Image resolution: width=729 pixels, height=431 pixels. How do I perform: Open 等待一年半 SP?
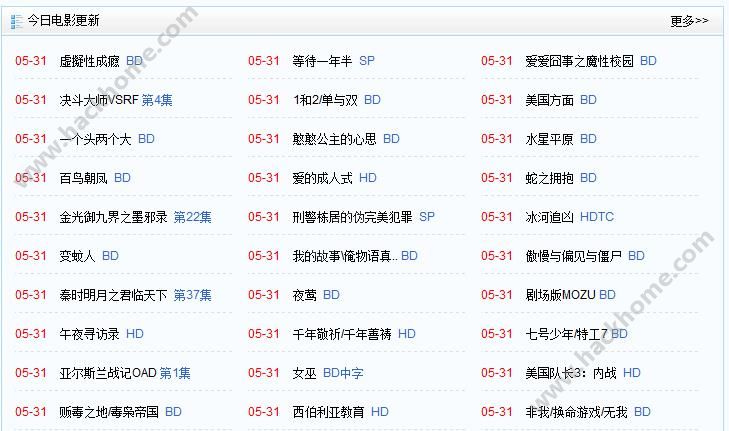(x=333, y=61)
